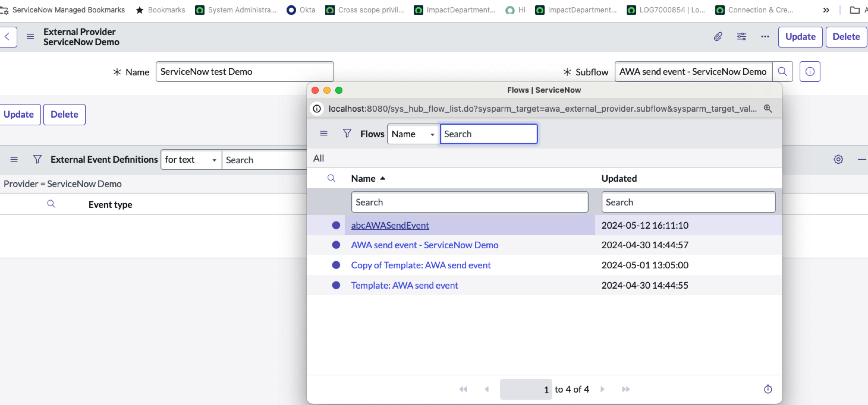Image resolution: width=868 pixels, height=405 pixels.
Task: Open more options ellipsis in header
Action: (765, 36)
